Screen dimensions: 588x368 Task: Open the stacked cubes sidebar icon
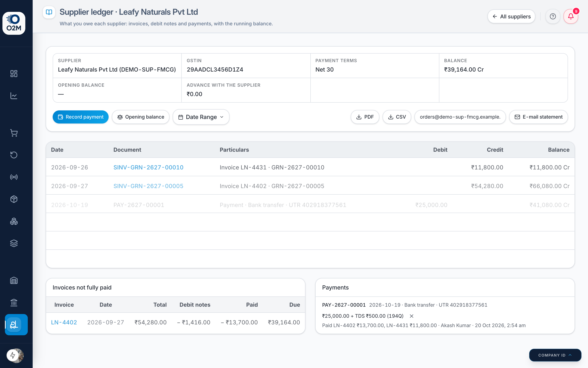point(14,221)
